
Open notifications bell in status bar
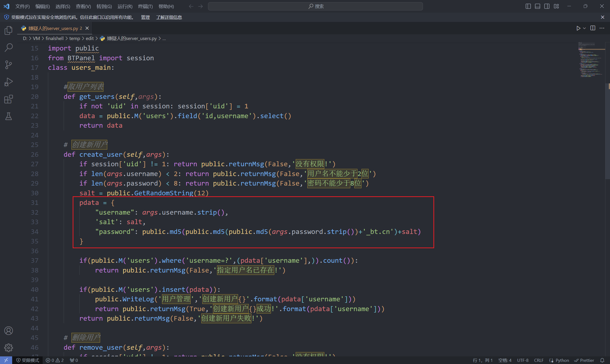pos(602,360)
